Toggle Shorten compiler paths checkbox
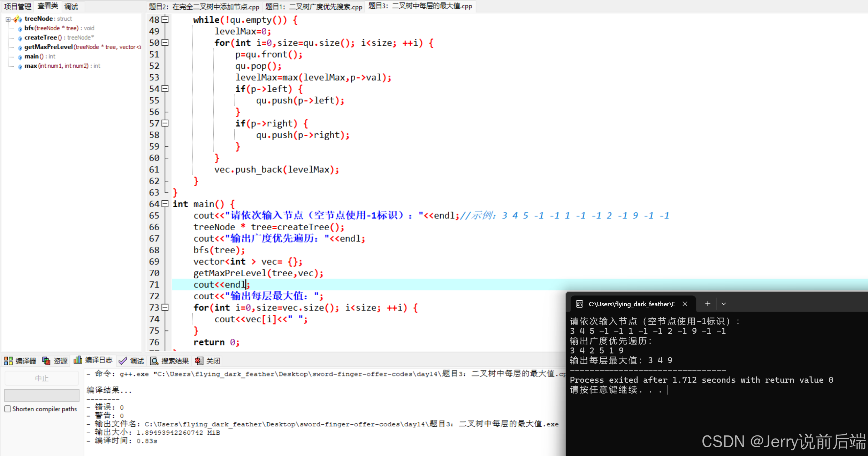 click(8, 409)
